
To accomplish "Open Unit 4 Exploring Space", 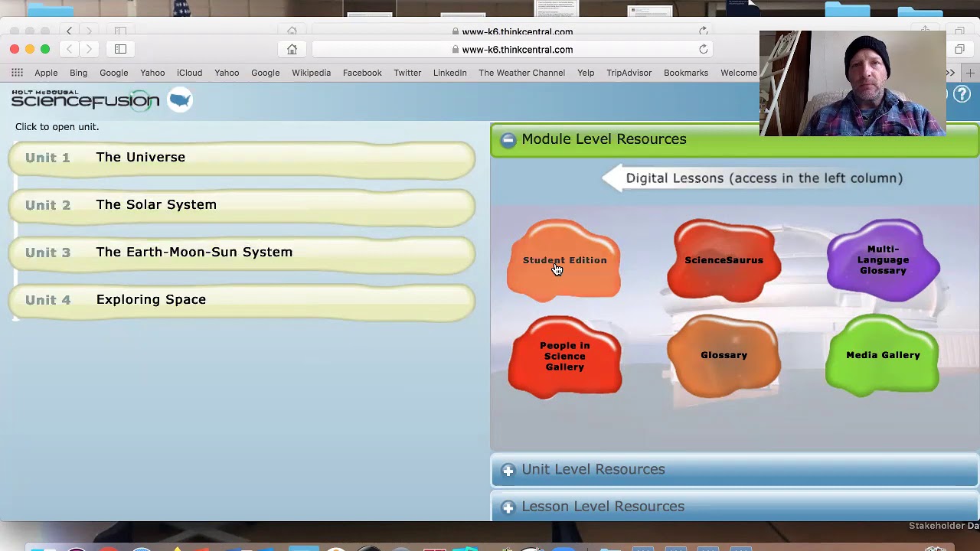I will tap(242, 302).
